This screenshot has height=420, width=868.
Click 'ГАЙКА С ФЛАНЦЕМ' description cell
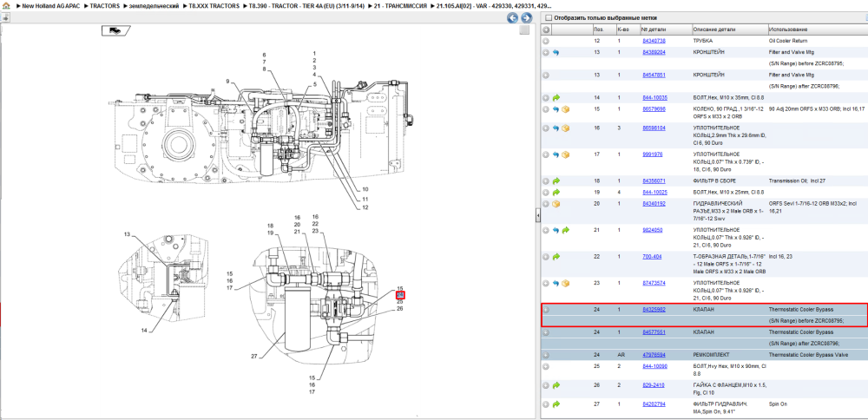click(x=729, y=389)
